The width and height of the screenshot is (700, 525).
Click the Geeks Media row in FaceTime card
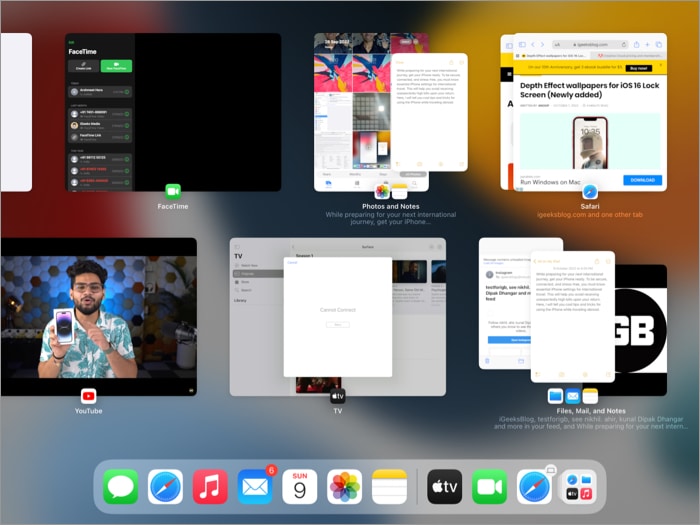pos(100,125)
